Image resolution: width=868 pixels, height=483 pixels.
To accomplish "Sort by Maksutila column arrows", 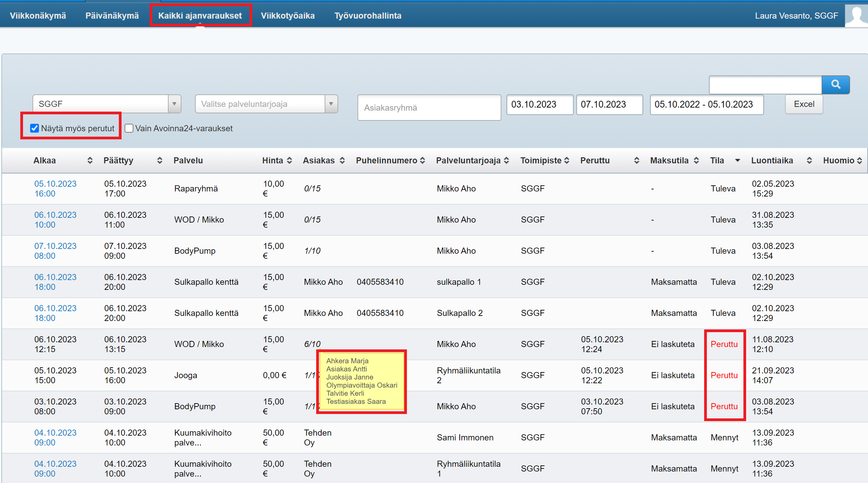I will (696, 160).
